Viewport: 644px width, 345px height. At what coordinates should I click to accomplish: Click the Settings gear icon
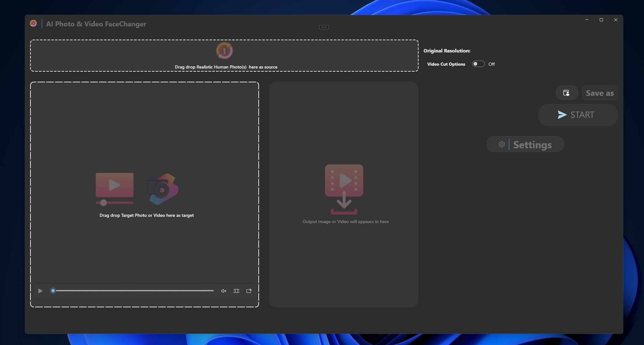coord(501,144)
